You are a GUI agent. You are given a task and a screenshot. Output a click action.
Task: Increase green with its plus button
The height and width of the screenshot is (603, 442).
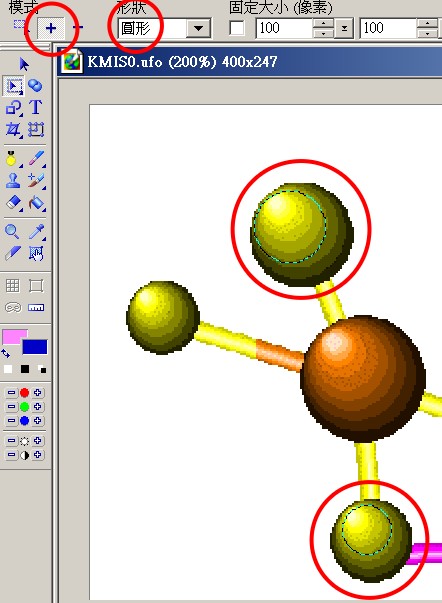pyautogui.click(x=37, y=406)
